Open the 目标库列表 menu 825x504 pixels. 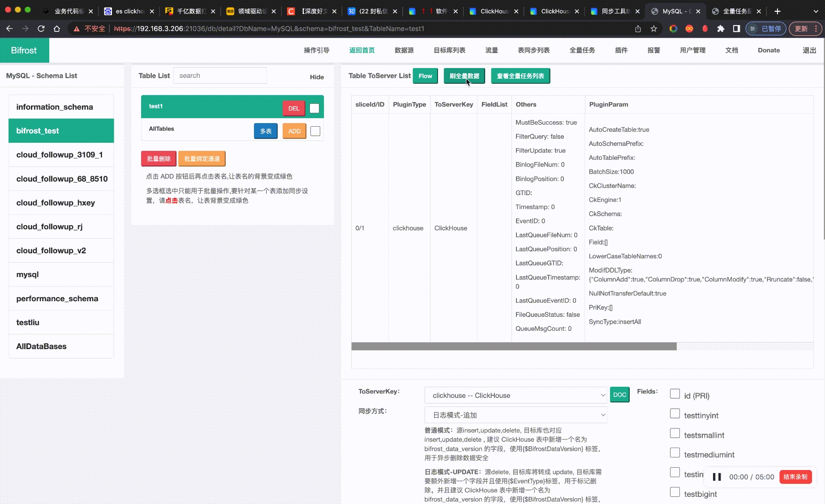click(450, 50)
